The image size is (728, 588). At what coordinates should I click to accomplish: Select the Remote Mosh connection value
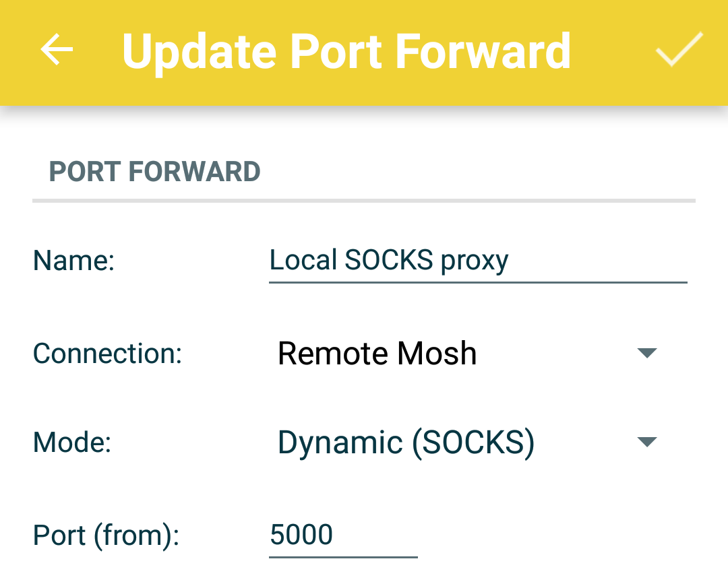point(377,354)
